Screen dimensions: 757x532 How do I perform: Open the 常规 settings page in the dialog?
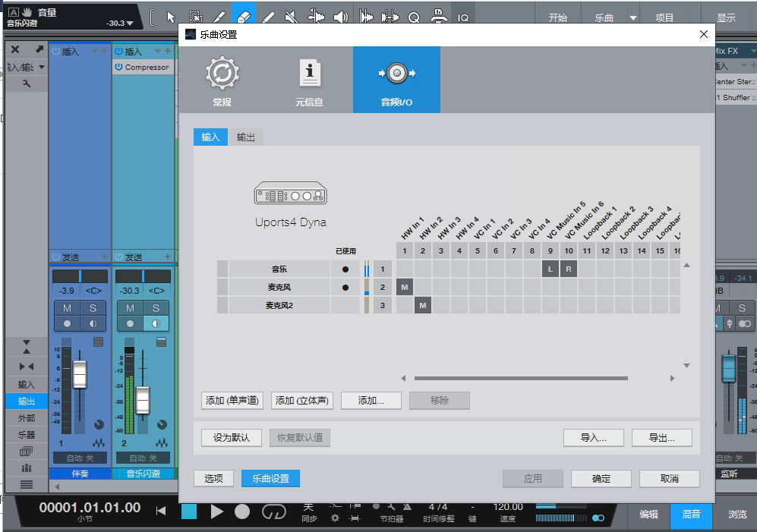pyautogui.click(x=222, y=79)
